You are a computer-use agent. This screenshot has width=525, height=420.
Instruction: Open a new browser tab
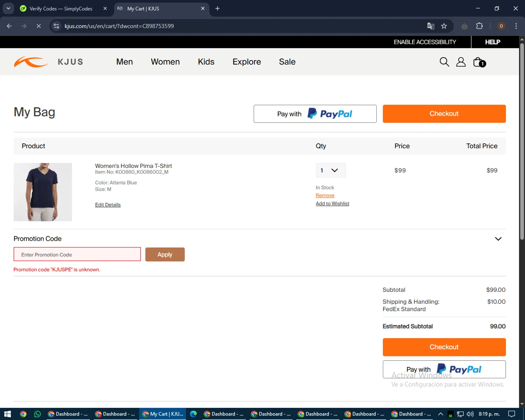(217, 8)
